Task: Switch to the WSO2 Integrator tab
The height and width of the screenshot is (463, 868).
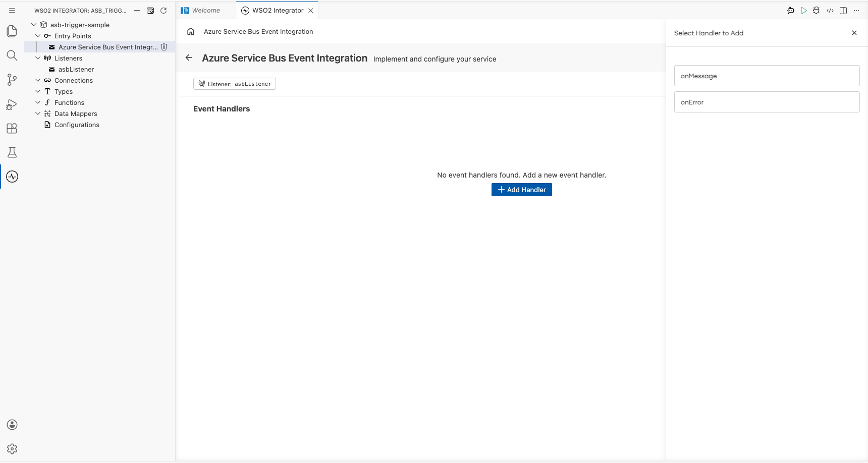Action: click(277, 10)
